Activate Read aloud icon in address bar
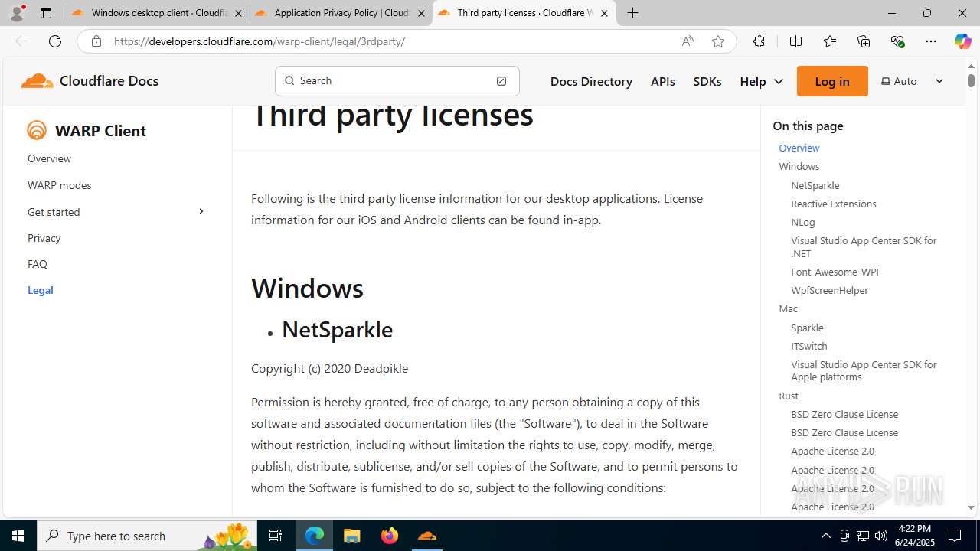This screenshot has width=980, height=551. tap(688, 41)
